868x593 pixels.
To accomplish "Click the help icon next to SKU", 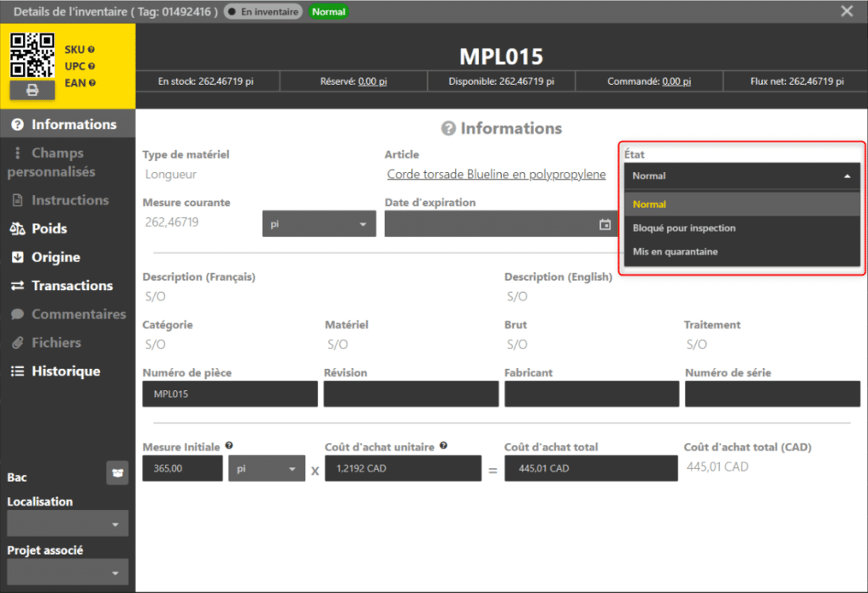I will (x=91, y=50).
